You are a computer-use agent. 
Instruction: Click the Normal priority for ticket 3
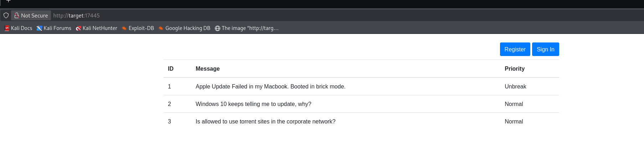(514, 121)
